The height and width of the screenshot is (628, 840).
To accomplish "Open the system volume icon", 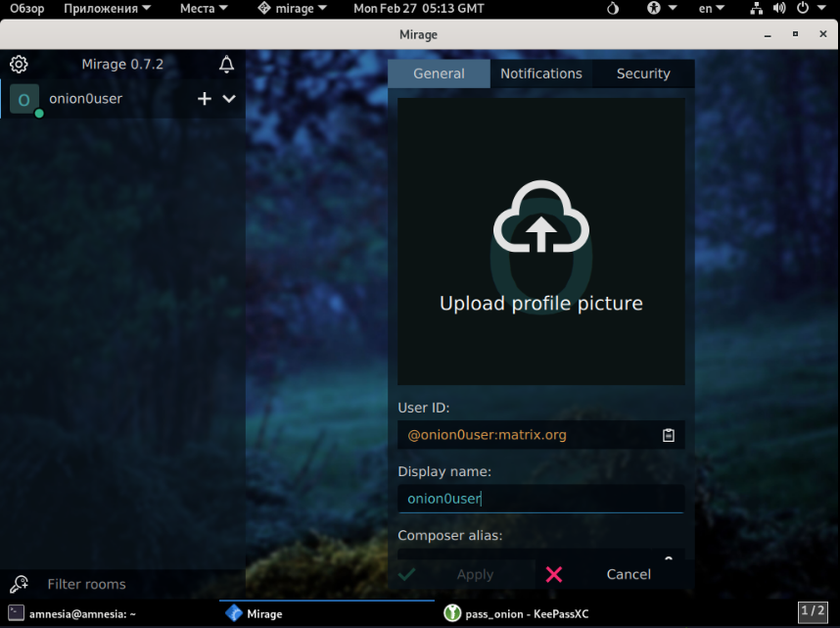I will point(779,9).
